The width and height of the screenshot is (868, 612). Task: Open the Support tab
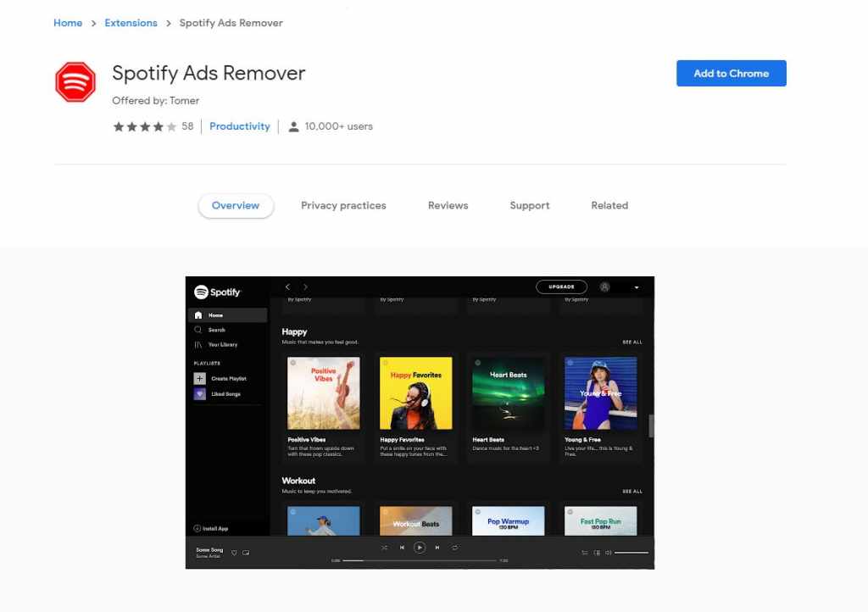click(529, 205)
